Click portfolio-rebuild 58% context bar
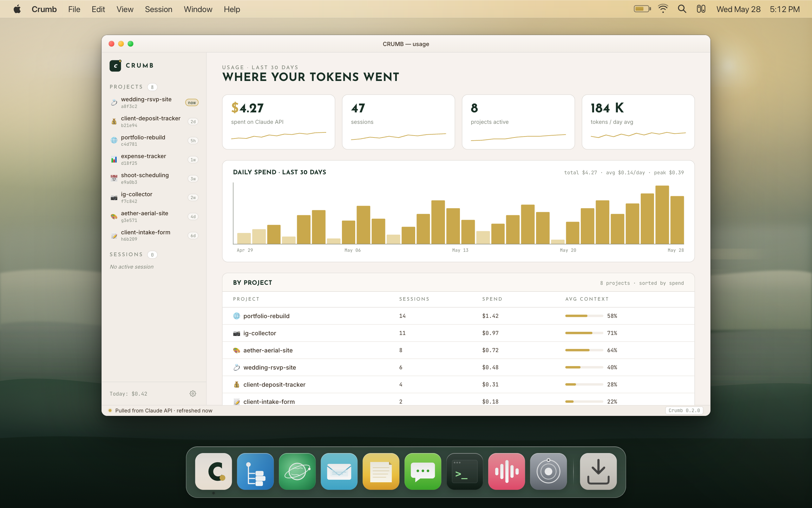Screen dimensions: 812x508 click(584, 316)
